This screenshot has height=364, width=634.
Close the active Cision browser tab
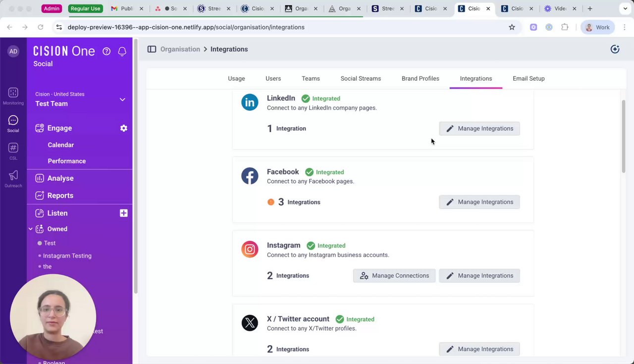click(x=488, y=8)
